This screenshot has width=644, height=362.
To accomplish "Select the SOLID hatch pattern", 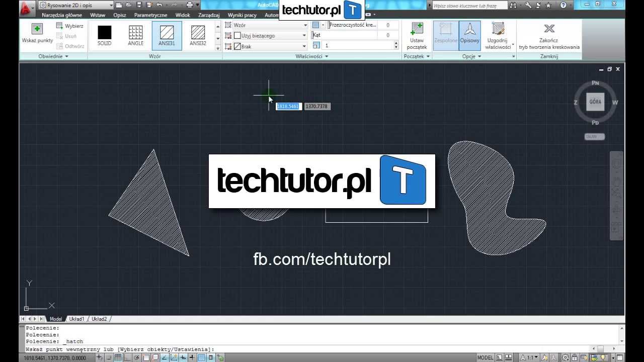I will tap(104, 35).
